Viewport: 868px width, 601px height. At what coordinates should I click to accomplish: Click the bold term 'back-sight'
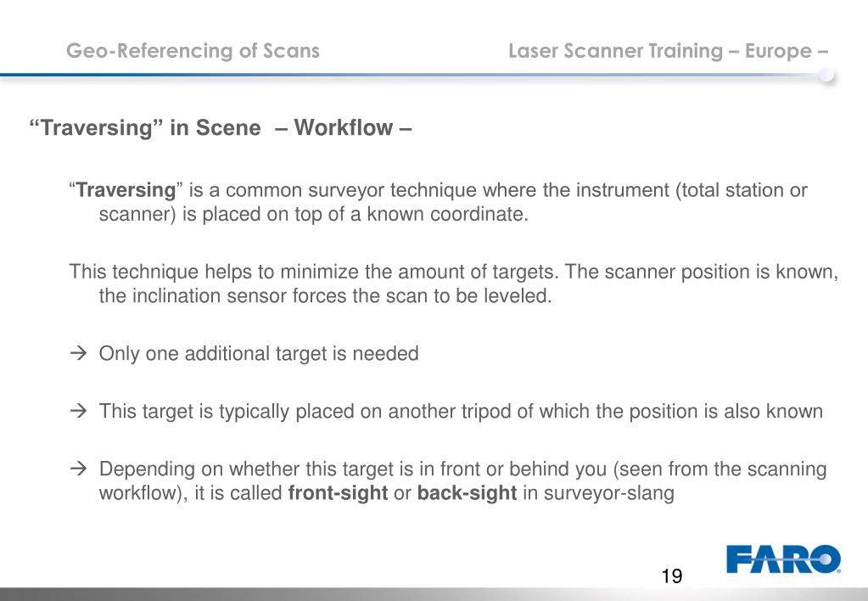[x=467, y=493]
